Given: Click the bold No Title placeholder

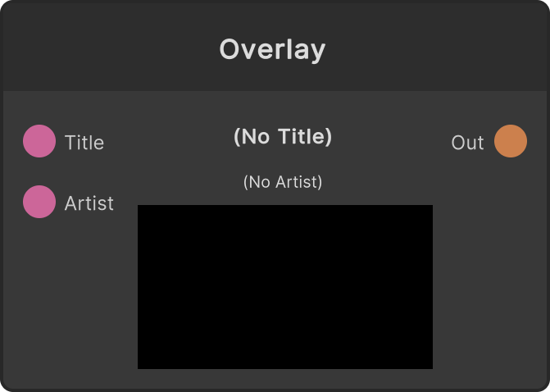Looking at the screenshot, I should 283,136.
